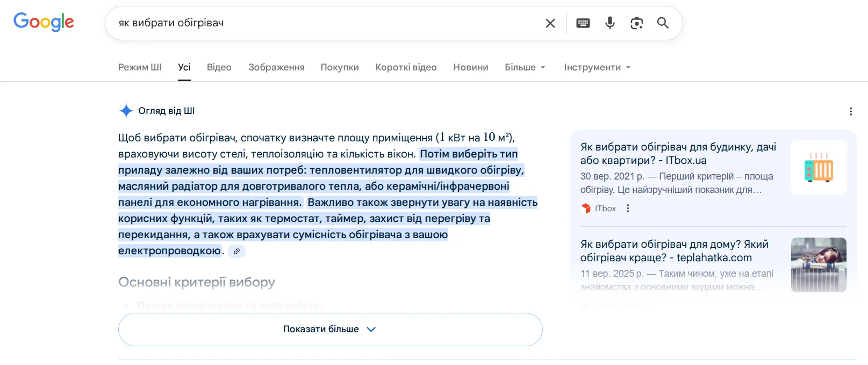
Task: Open the 'Новини' tab
Action: point(471,67)
